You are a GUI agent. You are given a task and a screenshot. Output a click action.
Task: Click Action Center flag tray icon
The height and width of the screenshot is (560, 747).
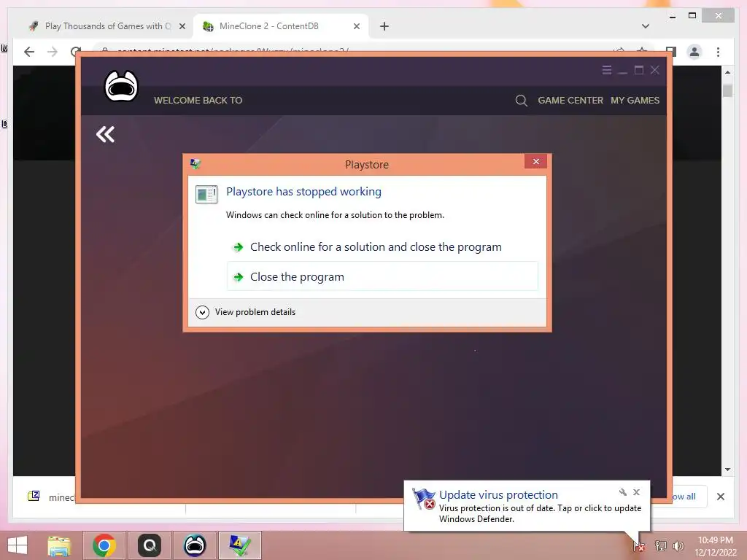[639, 545]
